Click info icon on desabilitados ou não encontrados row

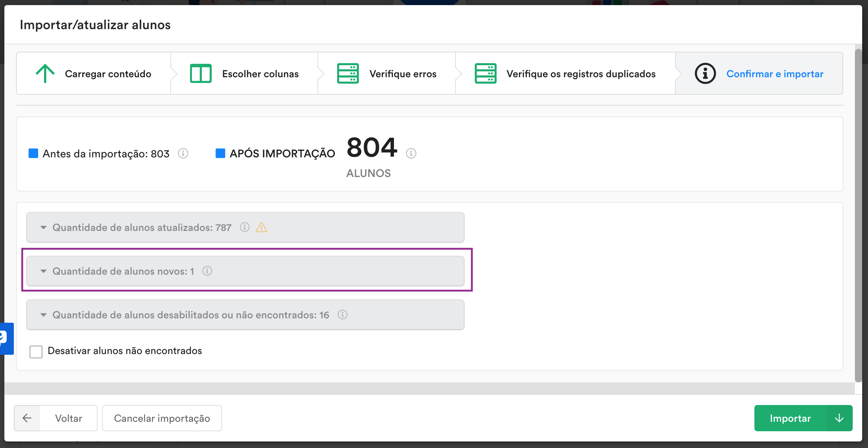[342, 315]
